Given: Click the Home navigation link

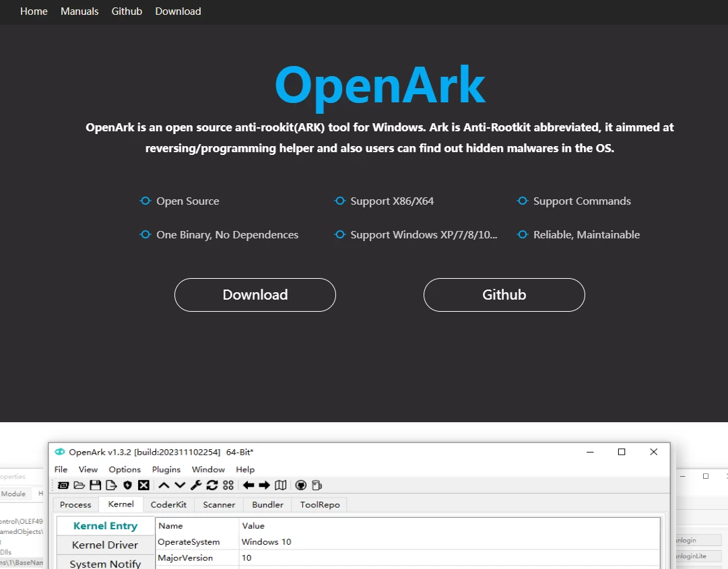Looking at the screenshot, I should pos(34,11).
